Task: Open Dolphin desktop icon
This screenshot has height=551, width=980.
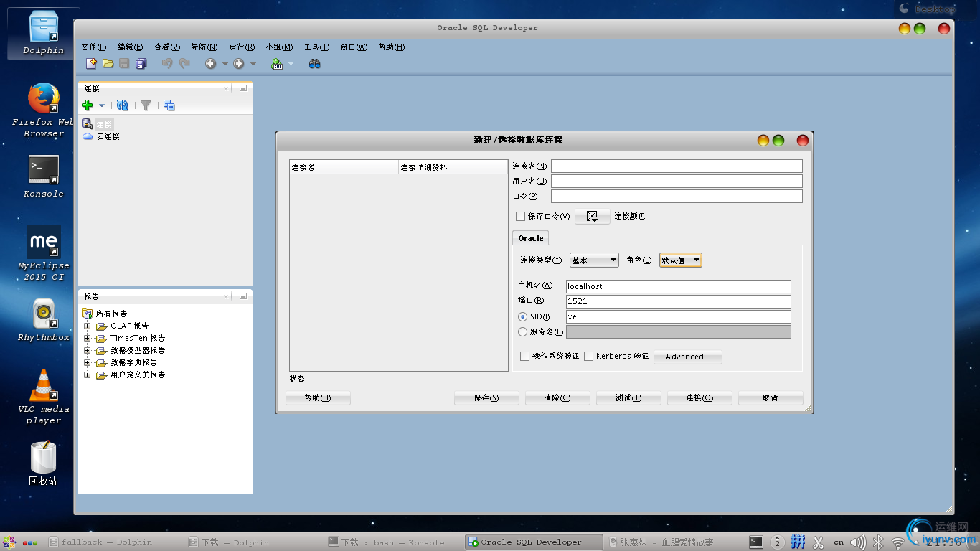Action: (x=44, y=33)
